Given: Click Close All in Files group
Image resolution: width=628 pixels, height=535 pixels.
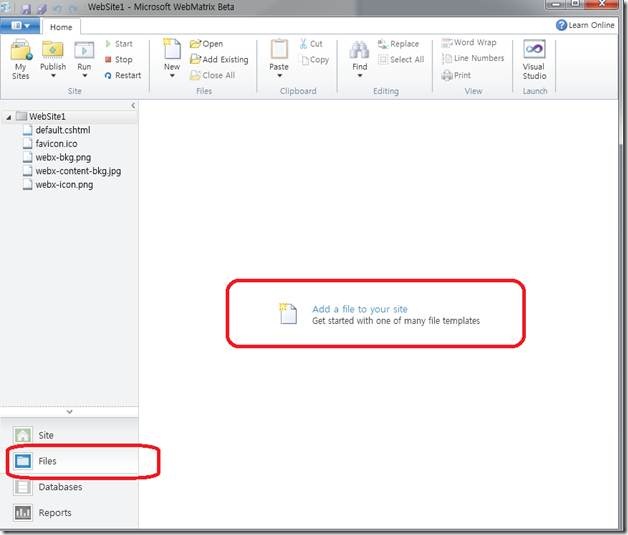Looking at the screenshot, I should 213,75.
